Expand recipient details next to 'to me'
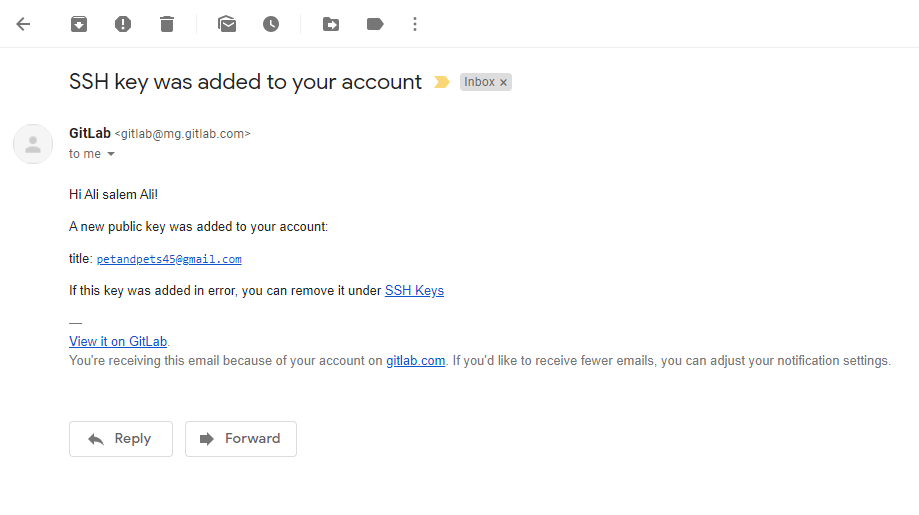Image resolution: width=919 pixels, height=515 pixels. [111, 154]
